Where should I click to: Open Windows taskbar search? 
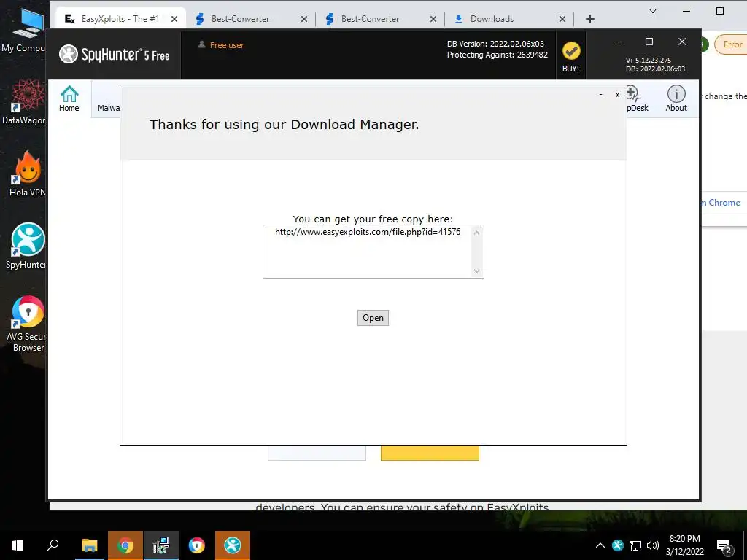pyautogui.click(x=53, y=545)
